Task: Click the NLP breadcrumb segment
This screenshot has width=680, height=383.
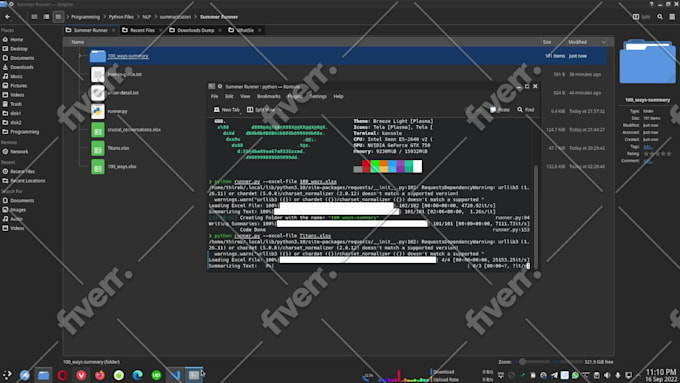Action: point(147,17)
